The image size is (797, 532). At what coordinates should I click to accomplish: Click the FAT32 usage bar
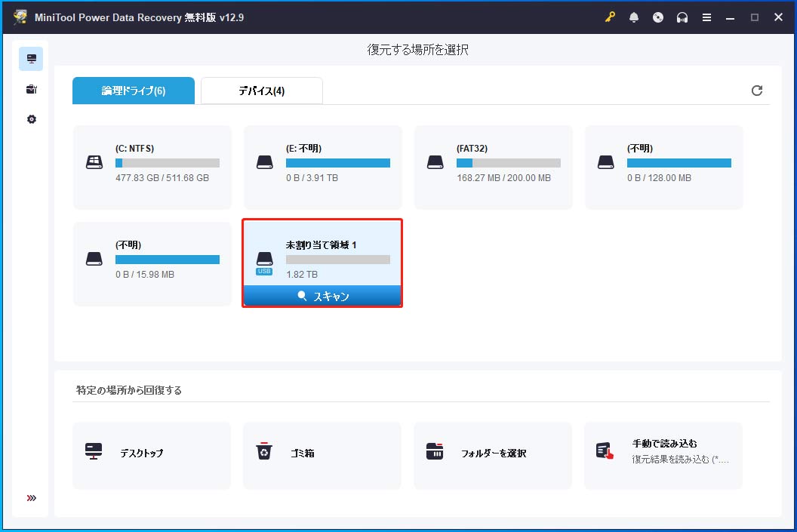508,163
